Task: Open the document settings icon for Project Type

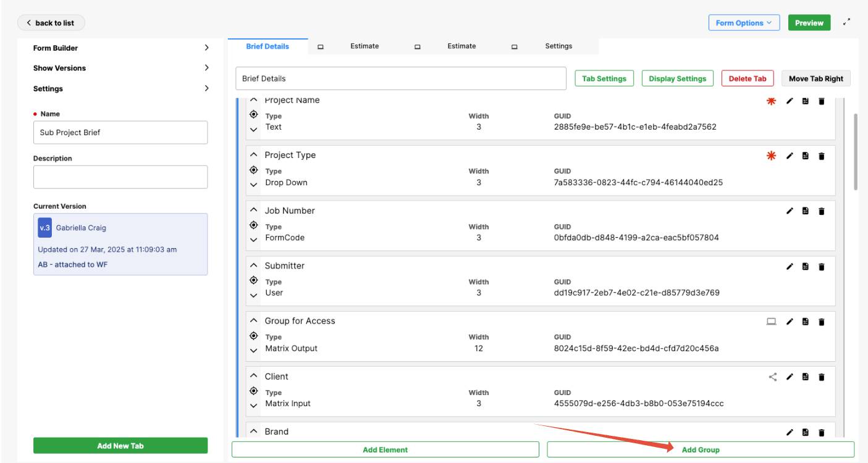Action: (806, 156)
